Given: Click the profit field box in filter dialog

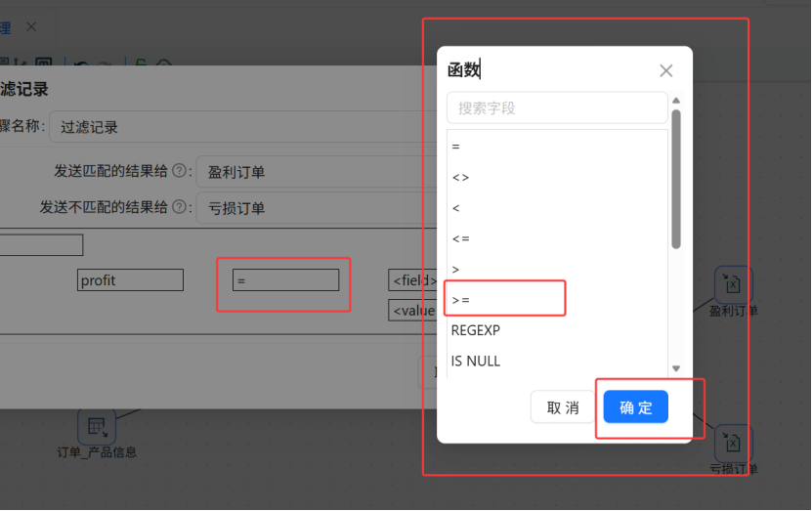Looking at the screenshot, I should pyautogui.click(x=130, y=280).
